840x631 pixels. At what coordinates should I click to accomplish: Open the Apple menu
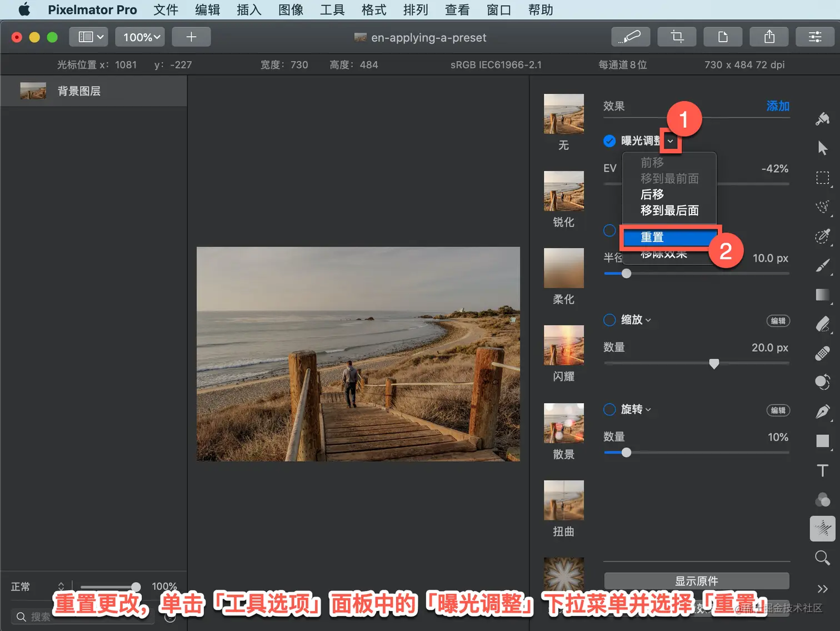[x=24, y=9]
